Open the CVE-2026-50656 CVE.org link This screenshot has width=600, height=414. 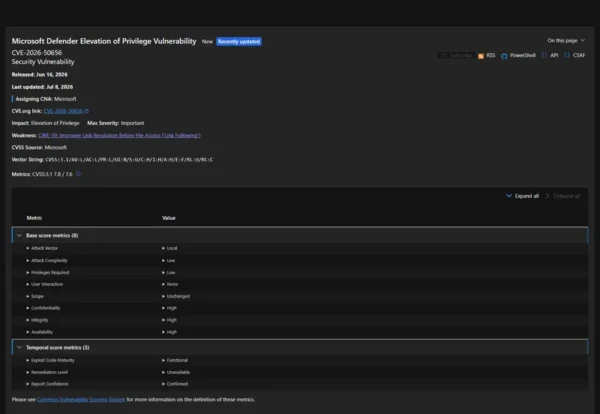click(66, 111)
